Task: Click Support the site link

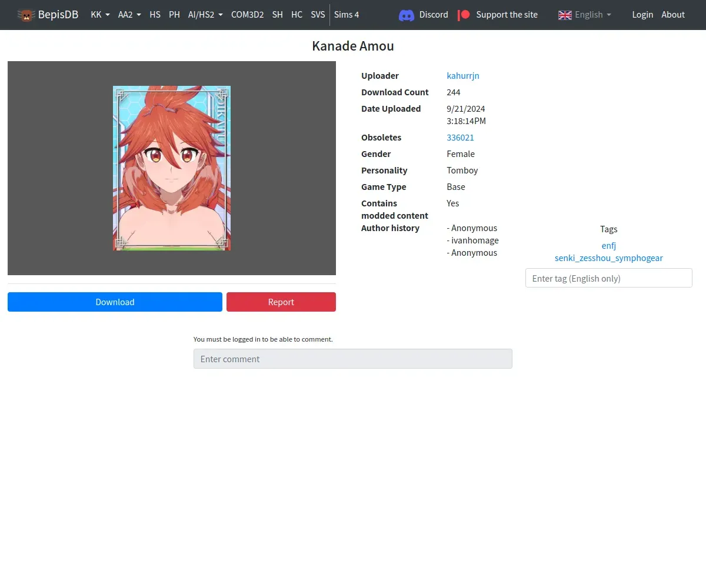Action: 507,15
